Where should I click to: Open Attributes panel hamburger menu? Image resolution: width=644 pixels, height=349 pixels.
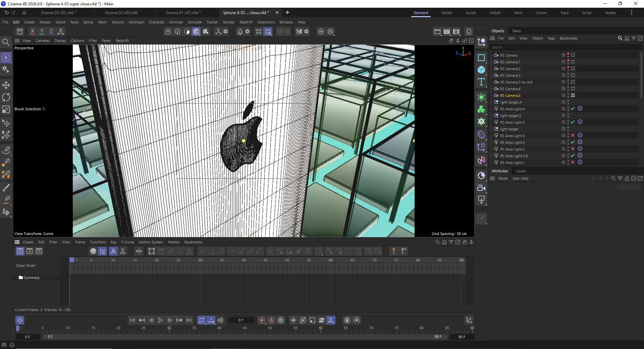pos(492,178)
